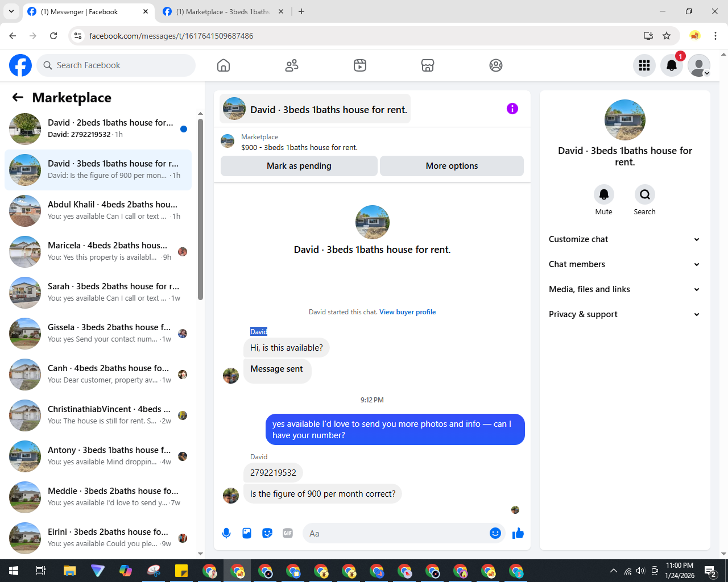This screenshot has height=582, width=728.
Task: Open the $900 3beds 1baths listing link
Action: (299, 147)
